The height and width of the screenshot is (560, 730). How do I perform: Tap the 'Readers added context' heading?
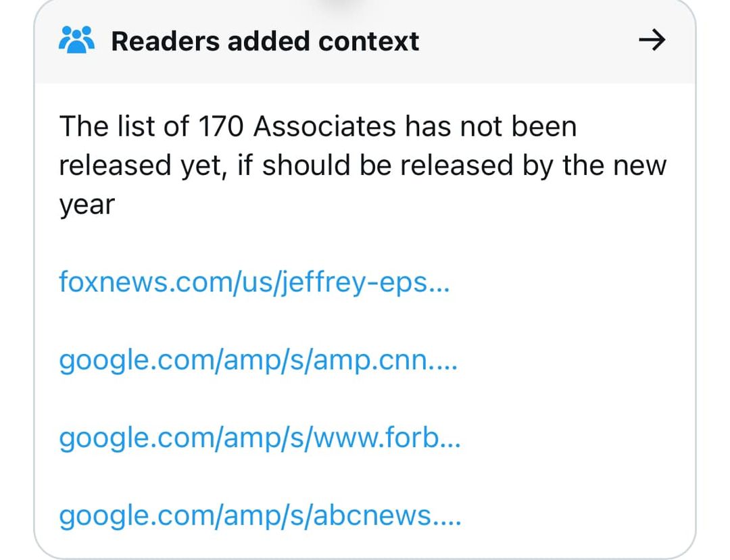[265, 41]
